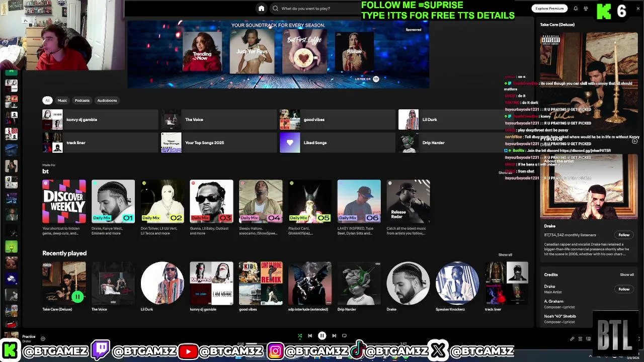Image resolution: width=644 pixels, height=362 pixels.
Task: Open the Drip Harder shortcut tile
Action: click(456, 143)
